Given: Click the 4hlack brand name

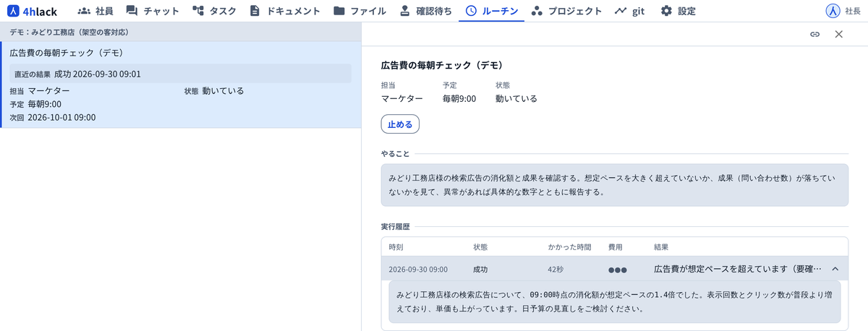Looking at the screenshot, I should (41, 11).
